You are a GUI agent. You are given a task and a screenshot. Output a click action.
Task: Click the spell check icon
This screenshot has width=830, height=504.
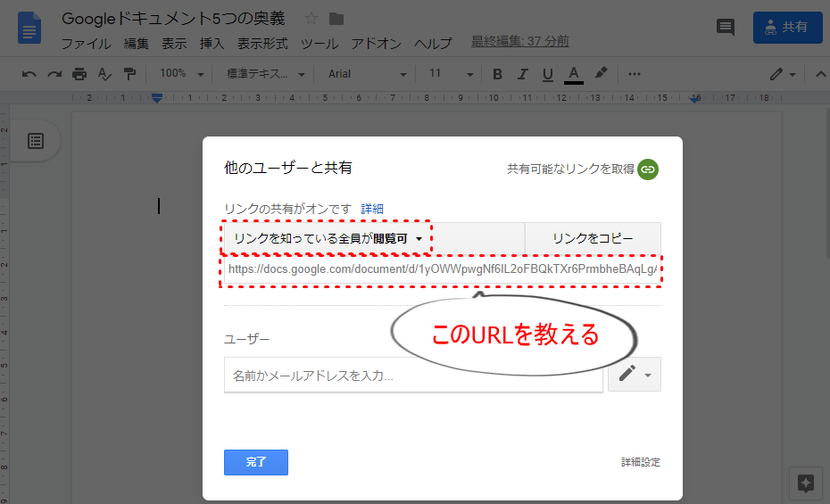click(105, 74)
